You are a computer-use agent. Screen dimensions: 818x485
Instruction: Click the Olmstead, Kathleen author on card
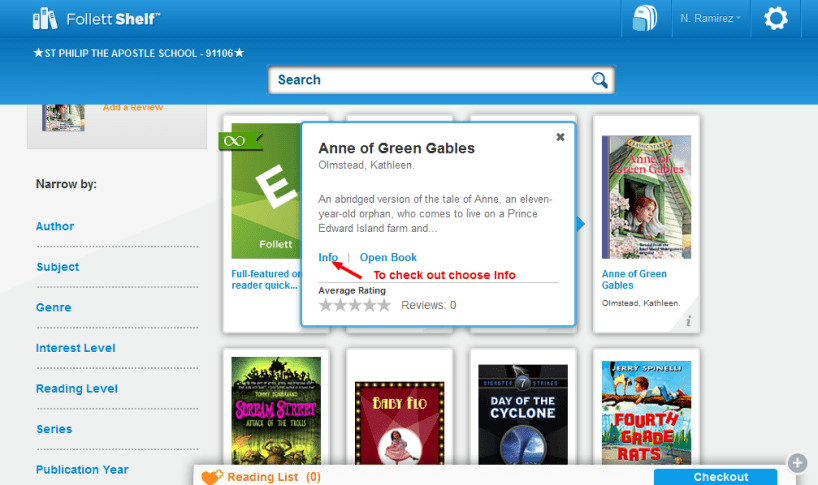(641, 303)
